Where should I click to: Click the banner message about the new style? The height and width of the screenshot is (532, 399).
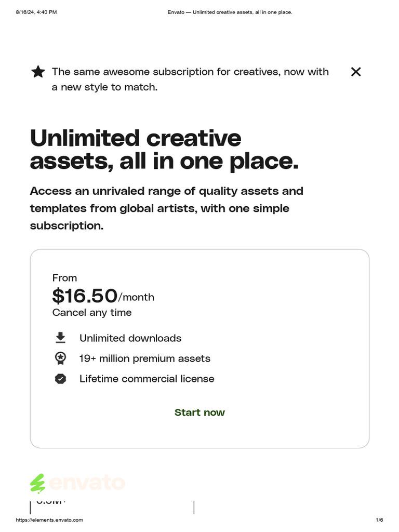190,79
